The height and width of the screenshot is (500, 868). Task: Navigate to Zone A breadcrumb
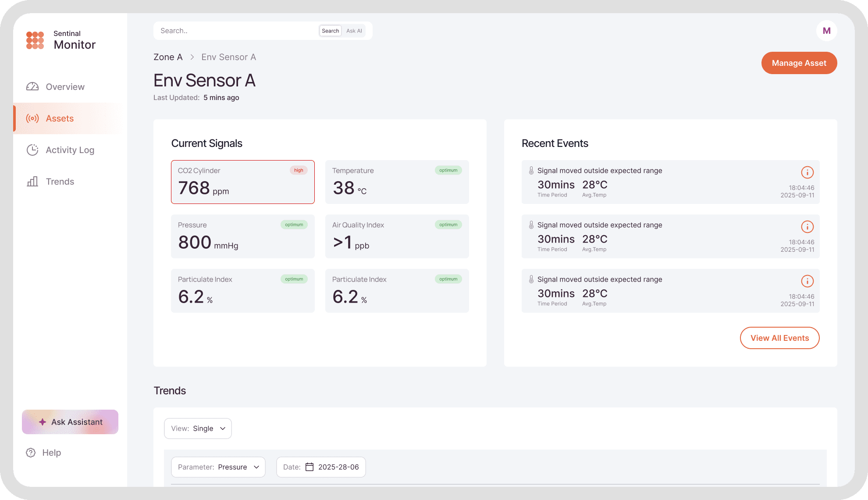[168, 57]
